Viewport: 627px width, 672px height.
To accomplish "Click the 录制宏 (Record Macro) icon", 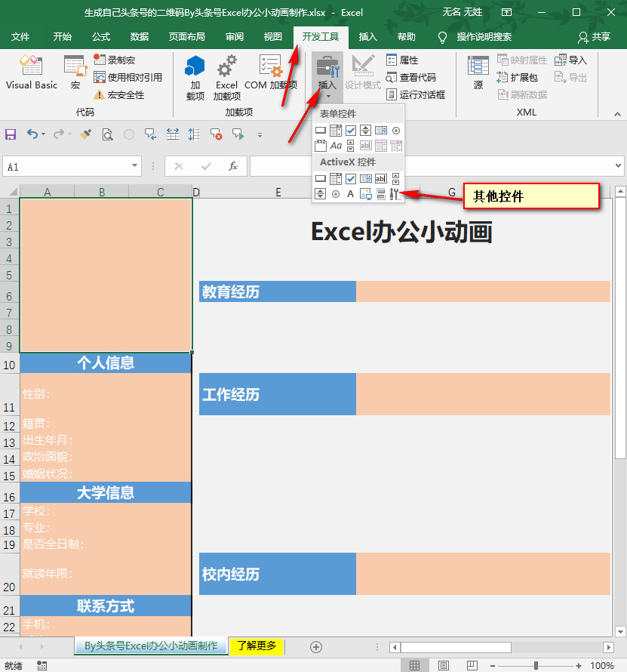I will [100, 60].
